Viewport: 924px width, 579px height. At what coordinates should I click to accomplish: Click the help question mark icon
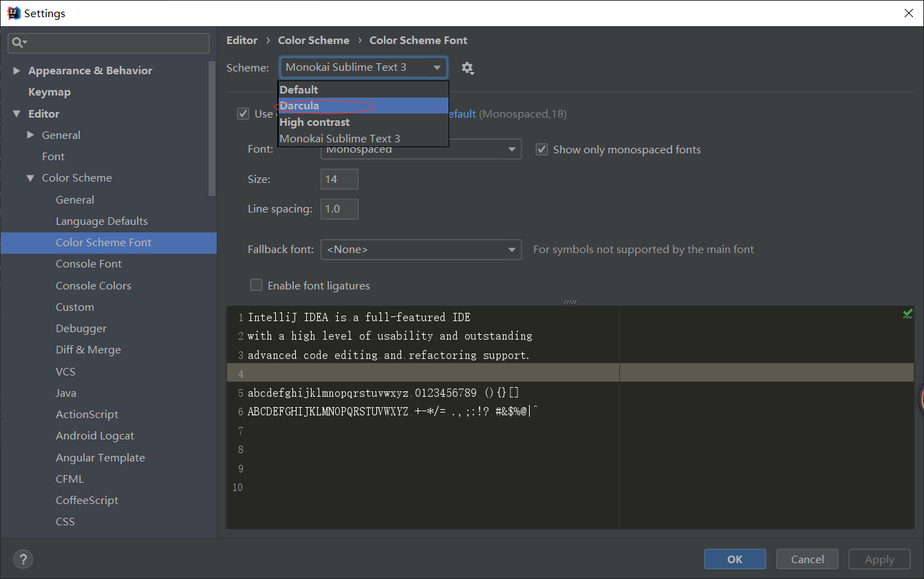pos(23,559)
